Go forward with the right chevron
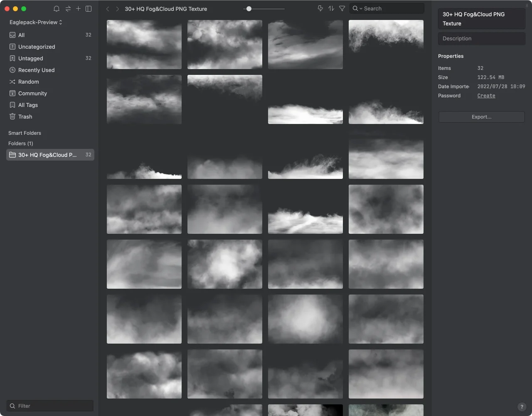The height and width of the screenshot is (416, 532). coord(118,9)
